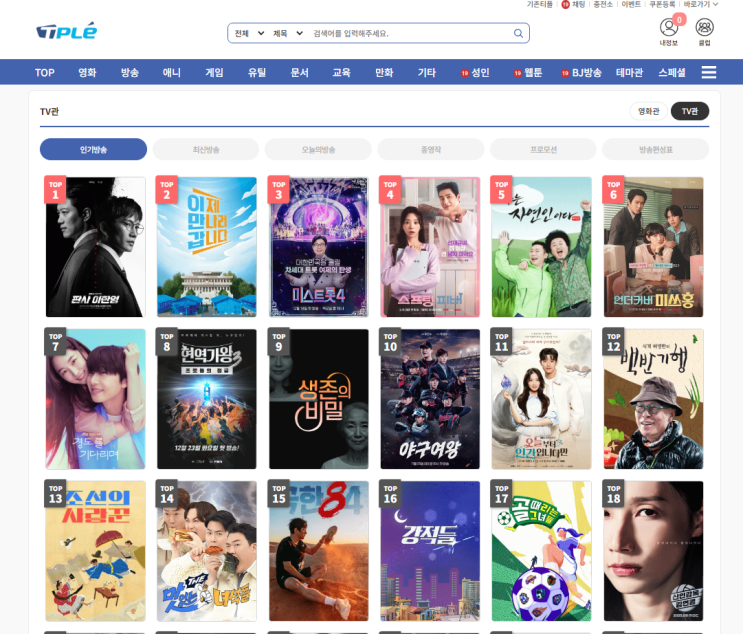Open TOP 6 언더커버 미쓰홍 poster
This screenshot has height=634, width=743.
coord(653,247)
